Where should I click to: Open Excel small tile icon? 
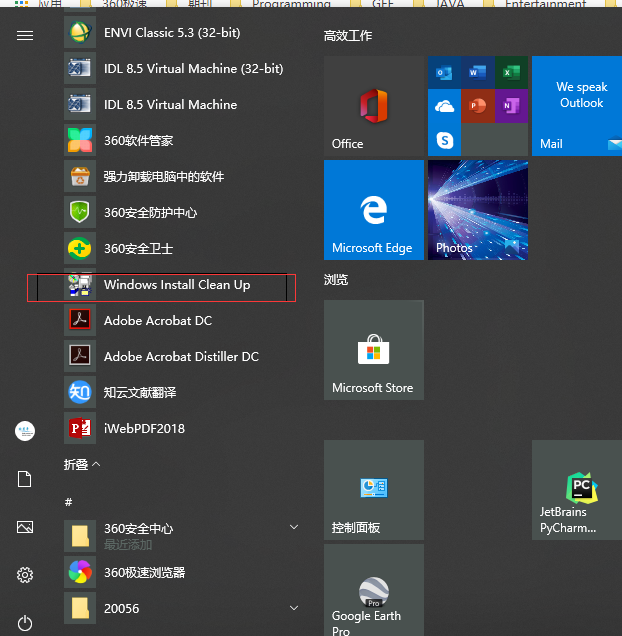coord(511,73)
